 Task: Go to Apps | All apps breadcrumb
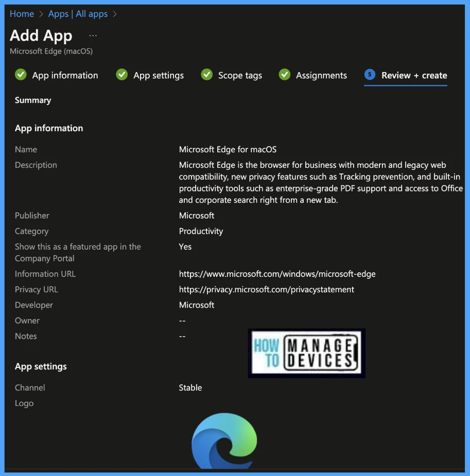(x=78, y=14)
